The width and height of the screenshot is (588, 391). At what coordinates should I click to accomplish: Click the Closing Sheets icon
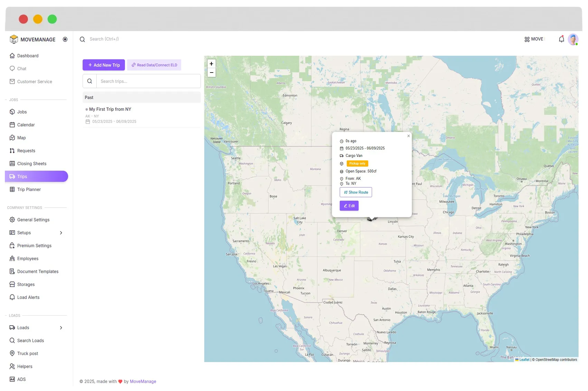click(12, 163)
